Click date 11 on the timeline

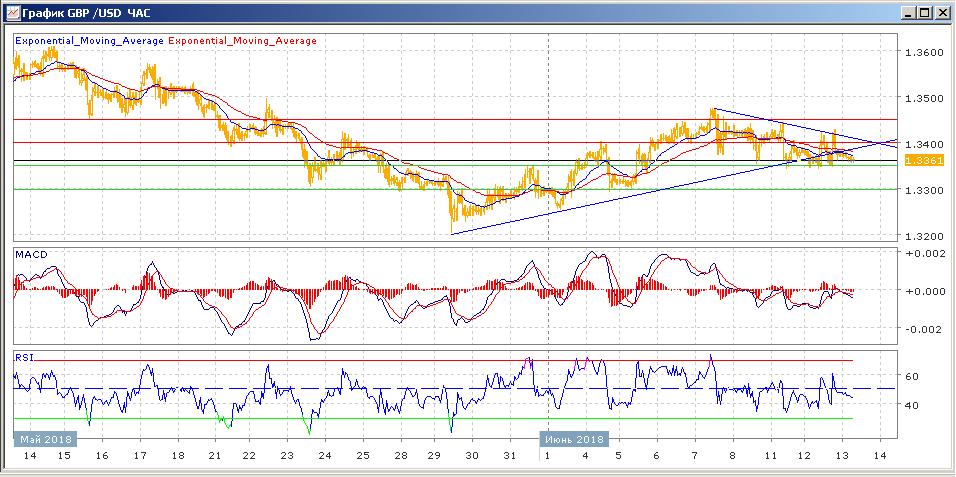point(770,456)
